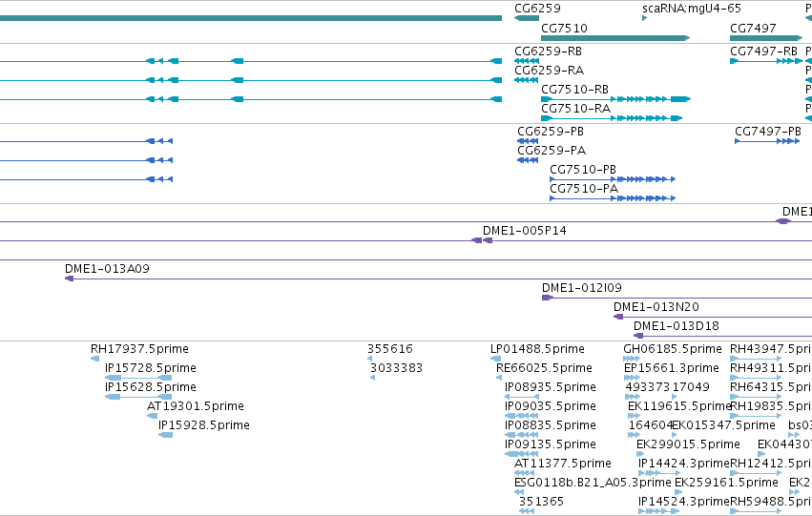The height and width of the screenshot is (516, 812).
Task: Select the RH17937.5prime EST feature
Action: (x=94, y=358)
